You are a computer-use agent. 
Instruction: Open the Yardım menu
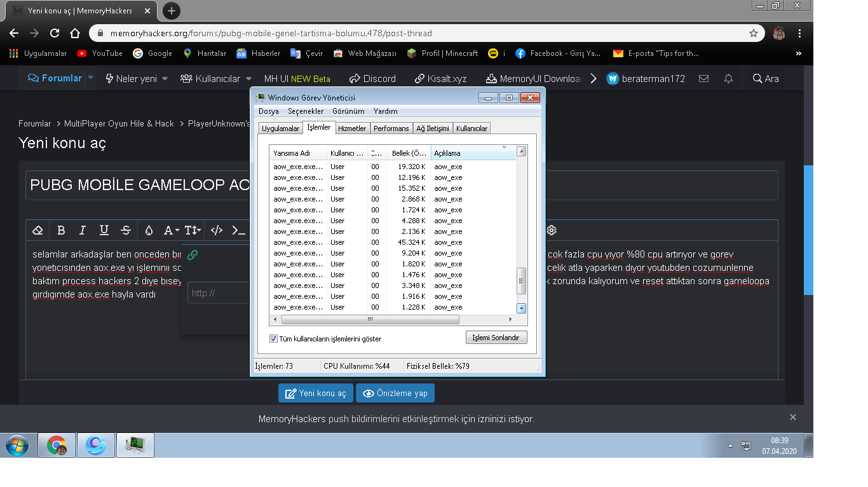[x=386, y=111]
